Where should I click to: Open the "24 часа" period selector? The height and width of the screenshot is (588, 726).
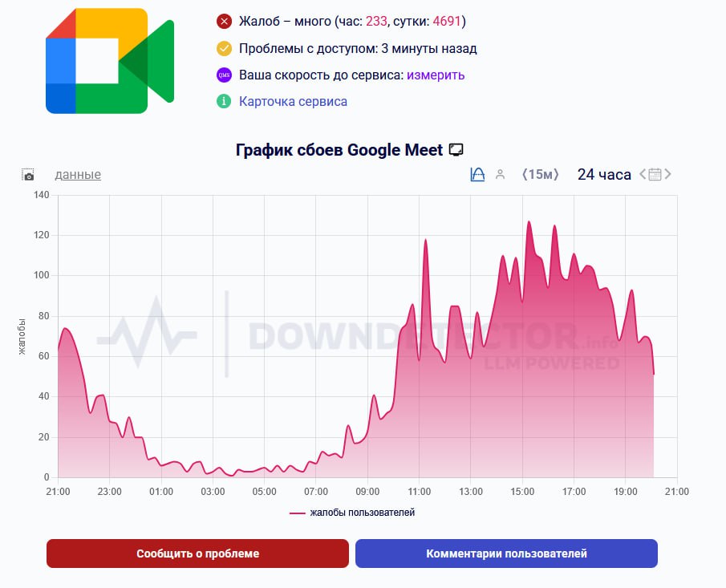tap(604, 175)
